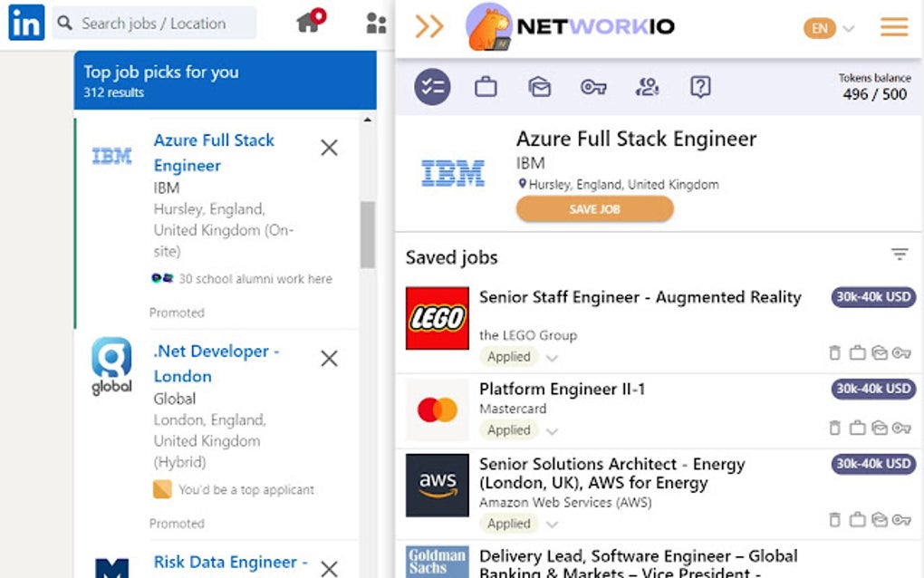Click the Networkio capybara logo
924x578 pixels.
489,26
